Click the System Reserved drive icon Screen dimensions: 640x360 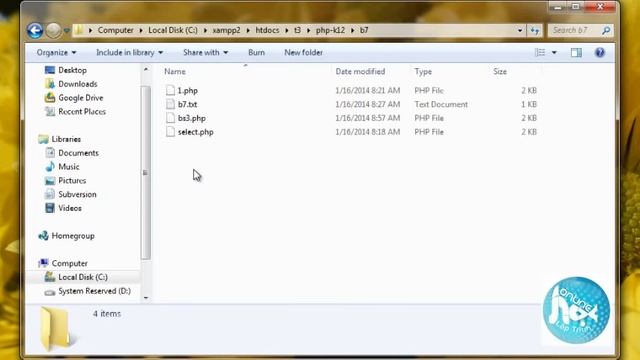point(50,291)
